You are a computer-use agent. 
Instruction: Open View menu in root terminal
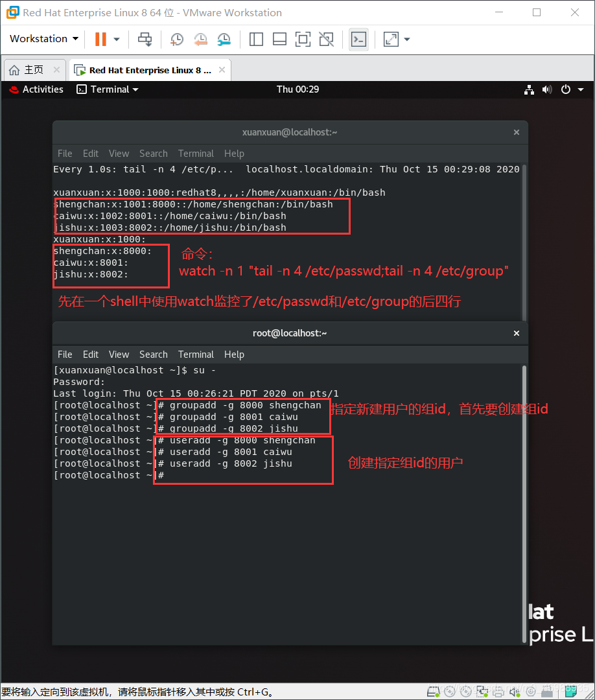[119, 355]
